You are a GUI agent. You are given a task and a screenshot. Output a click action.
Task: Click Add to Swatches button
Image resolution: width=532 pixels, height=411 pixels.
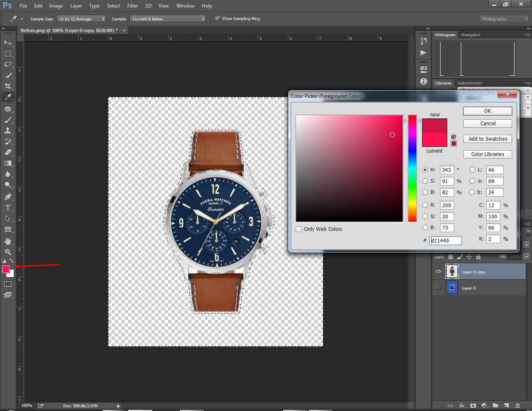click(487, 139)
